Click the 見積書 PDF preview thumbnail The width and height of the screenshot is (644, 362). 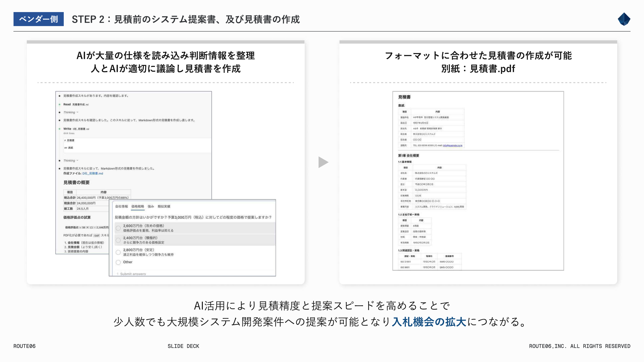478,181
